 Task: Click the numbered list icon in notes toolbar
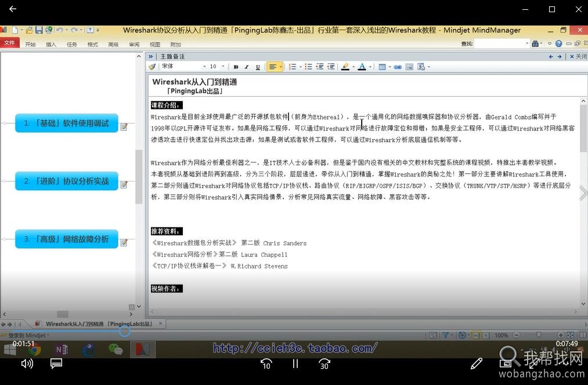293,67
